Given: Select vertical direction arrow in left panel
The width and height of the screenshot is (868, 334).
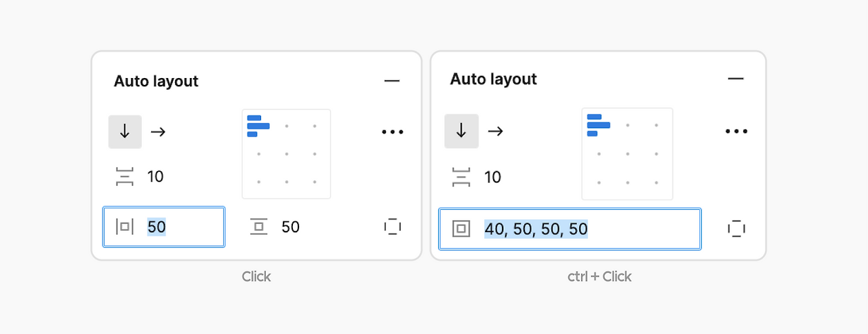Looking at the screenshot, I should [x=125, y=132].
